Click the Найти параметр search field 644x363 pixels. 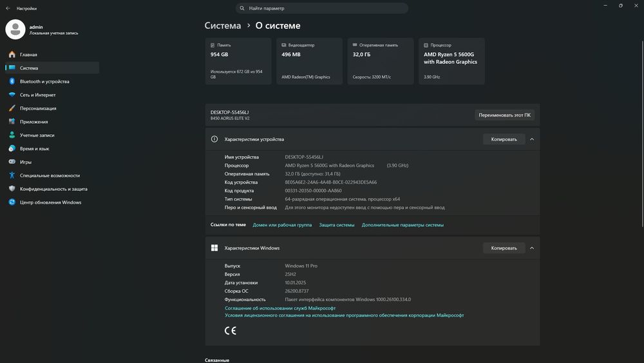322,8
